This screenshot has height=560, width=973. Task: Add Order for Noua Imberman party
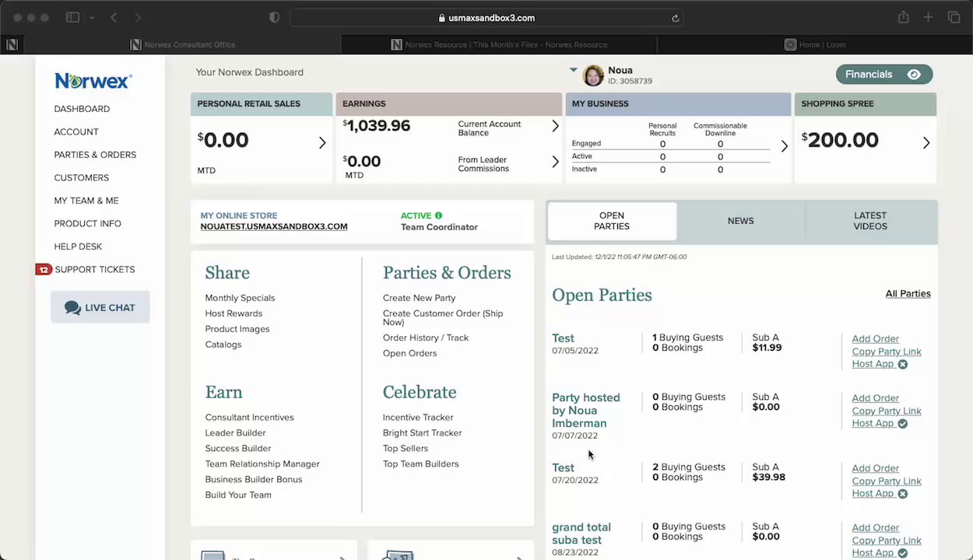pyautogui.click(x=875, y=398)
